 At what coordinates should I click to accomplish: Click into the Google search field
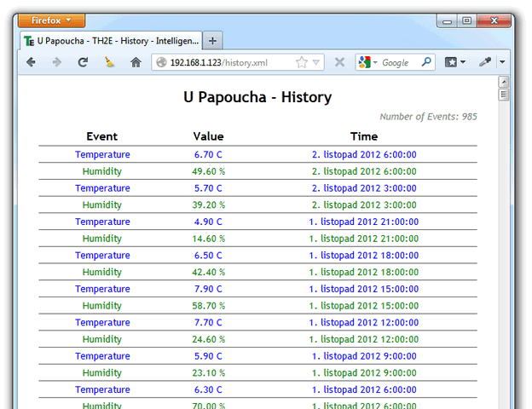click(399, 62)
